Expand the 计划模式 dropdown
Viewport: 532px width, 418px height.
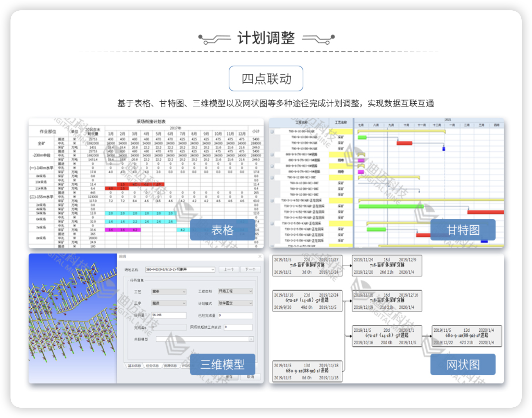pos(250,303)
